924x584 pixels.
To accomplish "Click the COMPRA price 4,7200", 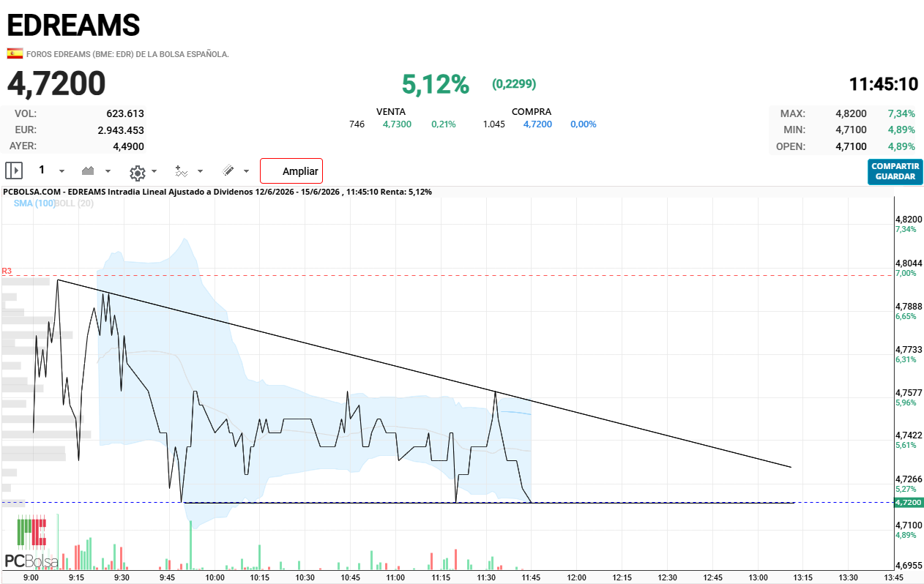I will point(537,124).
